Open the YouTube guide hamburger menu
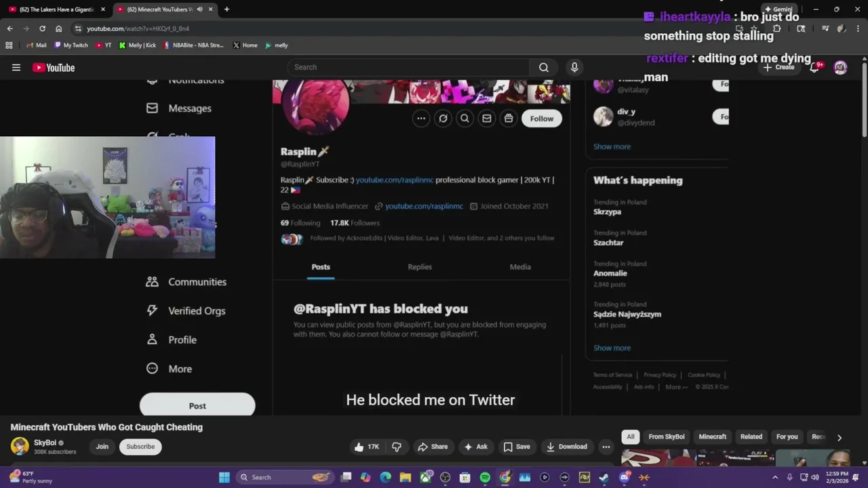This screenshot has width=868, height=488. click(x=16, y=67)
